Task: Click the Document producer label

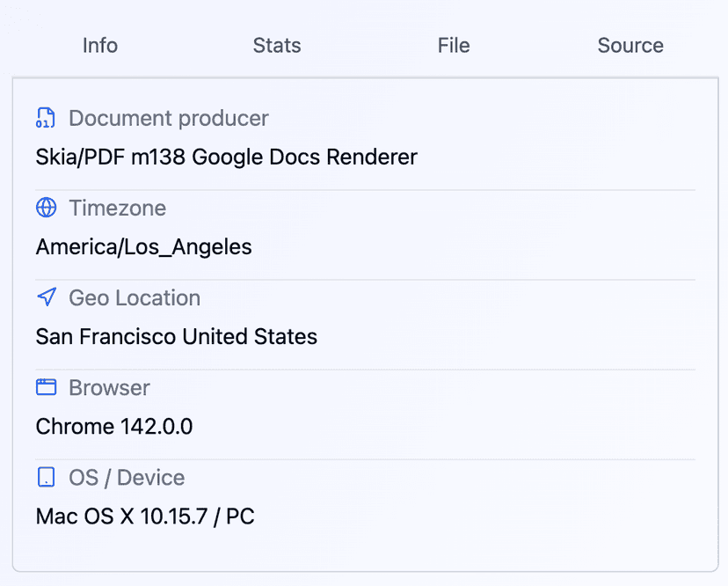Action: click(169, 119)
